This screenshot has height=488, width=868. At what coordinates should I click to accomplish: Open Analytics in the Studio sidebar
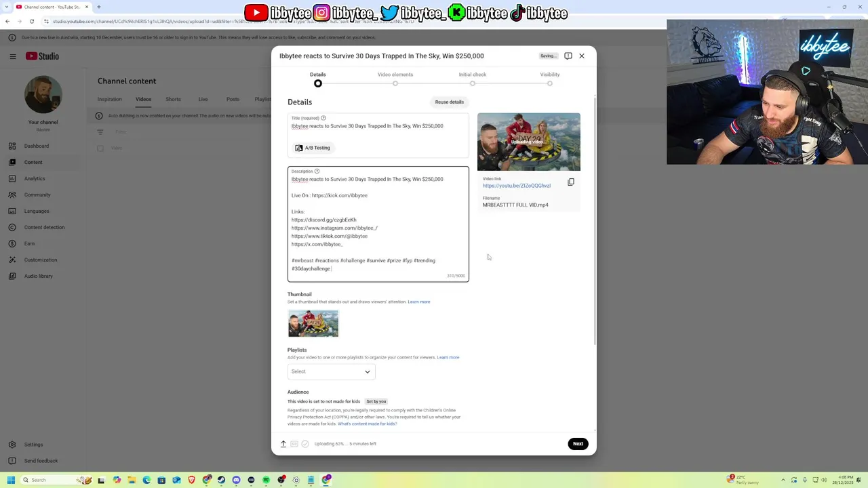(35, 178)
